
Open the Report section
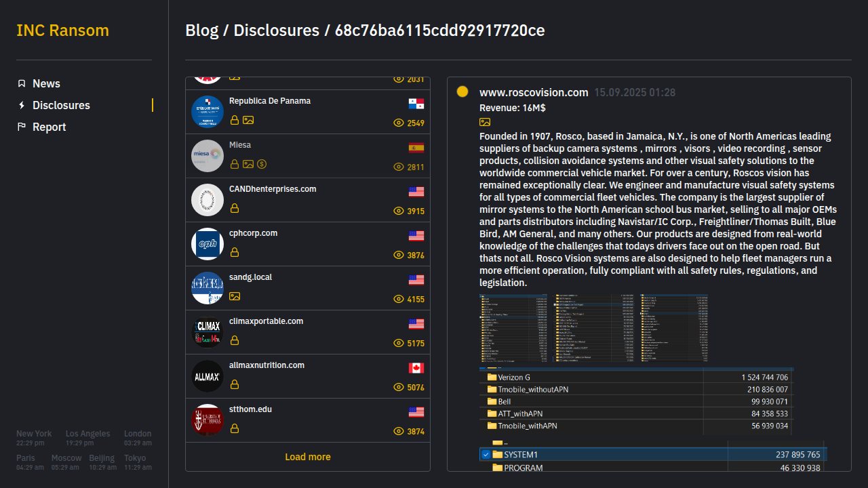[x=49, y=127]
